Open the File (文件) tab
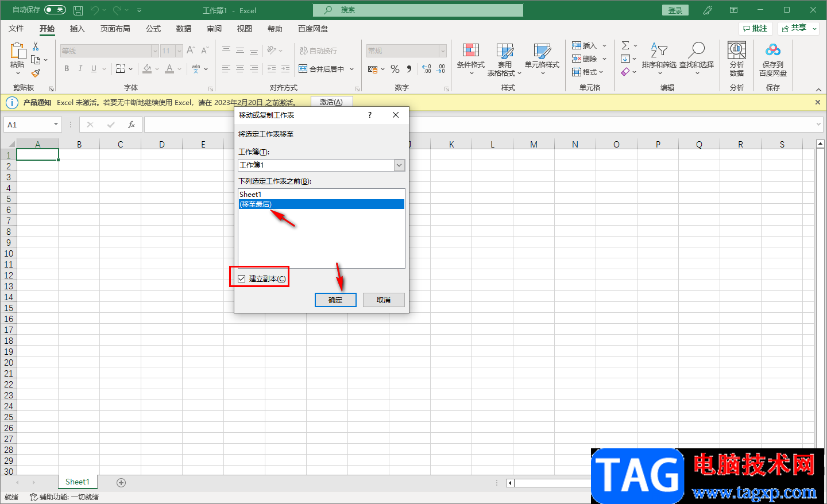 click(16, 29)
